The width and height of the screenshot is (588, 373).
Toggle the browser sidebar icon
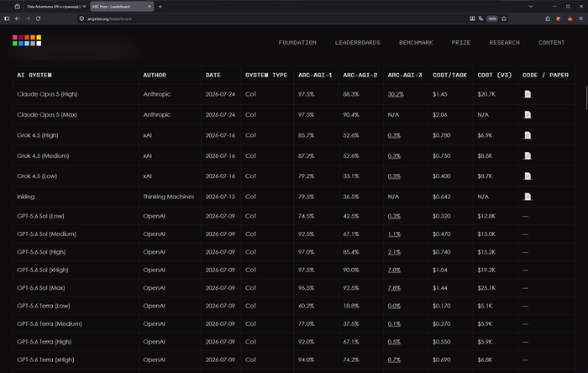(x=7, y=18)
